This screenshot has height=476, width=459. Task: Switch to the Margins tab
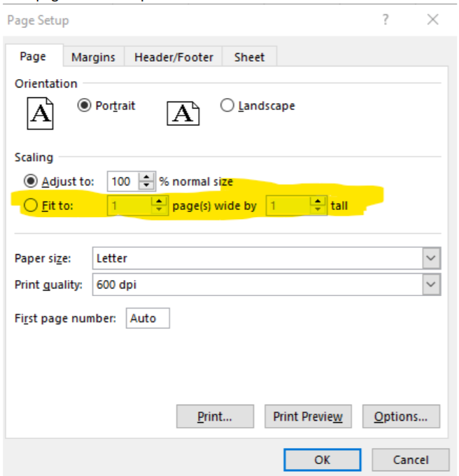(x=93, y=57)
